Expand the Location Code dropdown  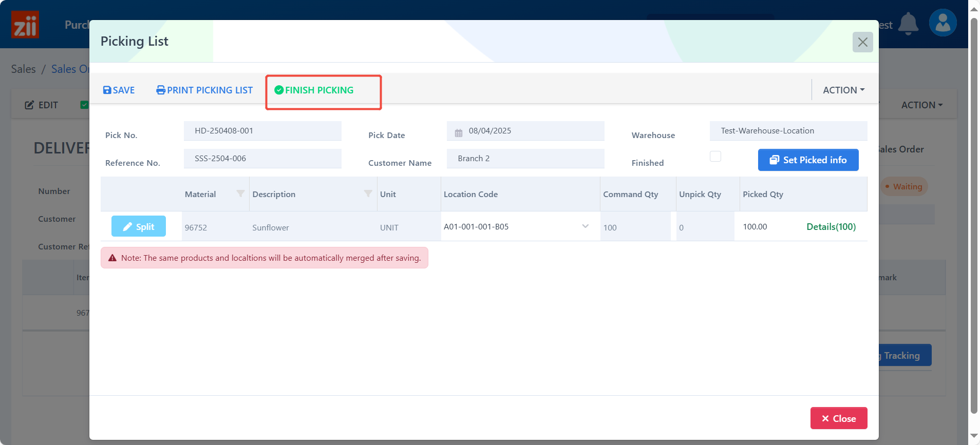click(x=585, y=226)
